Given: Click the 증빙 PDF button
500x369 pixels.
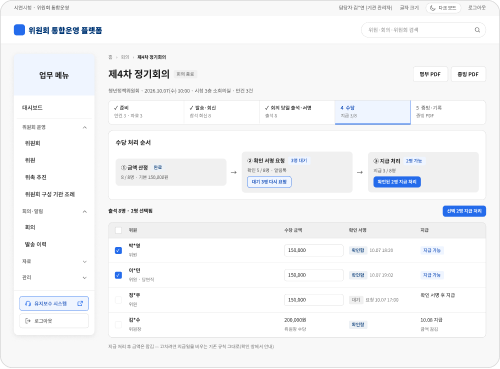Looking at the screenshot, I should (x=468, y=74).
